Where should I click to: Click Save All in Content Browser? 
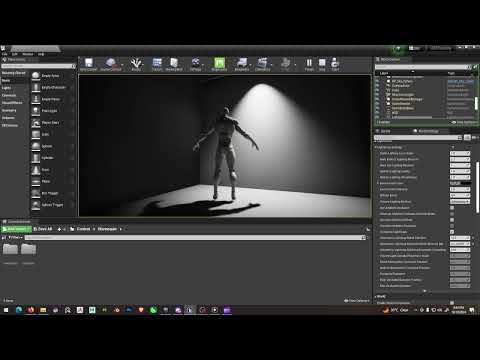pyautogui.click(x=43, y=229)
